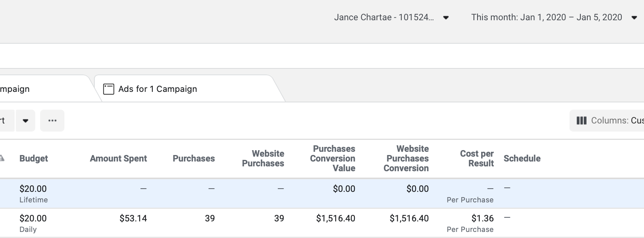The image size is (644, 238).
Task: Sort by Amount Spent column header
Action: 118,159
